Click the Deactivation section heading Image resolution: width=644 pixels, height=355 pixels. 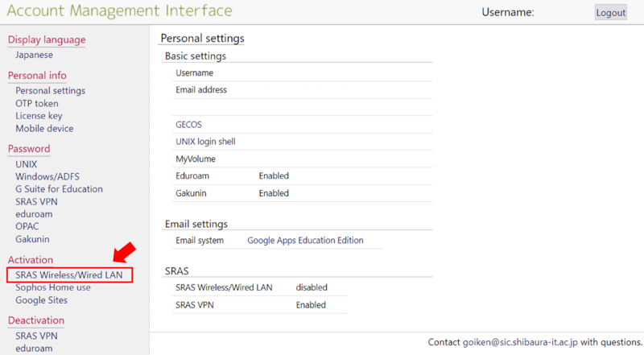click(36, 320)
